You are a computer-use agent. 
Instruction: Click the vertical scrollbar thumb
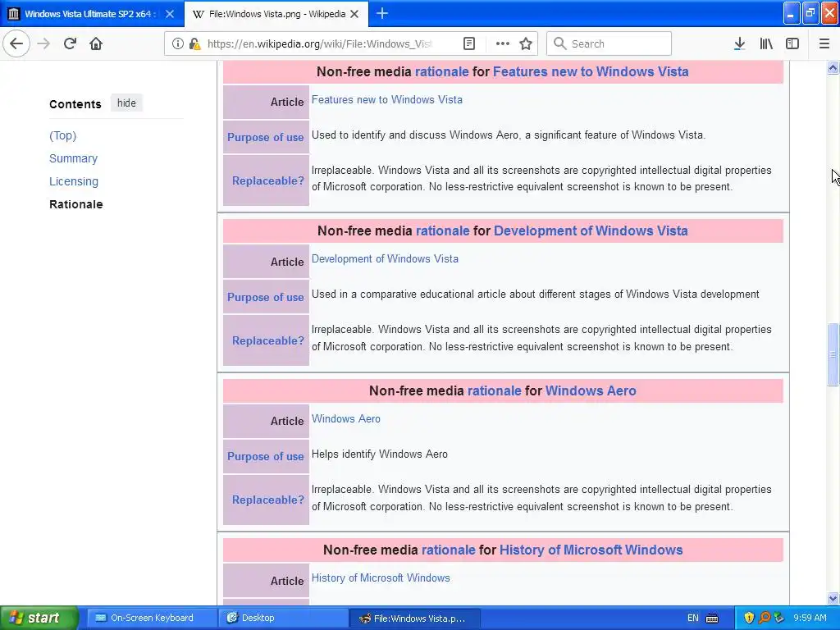(833, 354)
